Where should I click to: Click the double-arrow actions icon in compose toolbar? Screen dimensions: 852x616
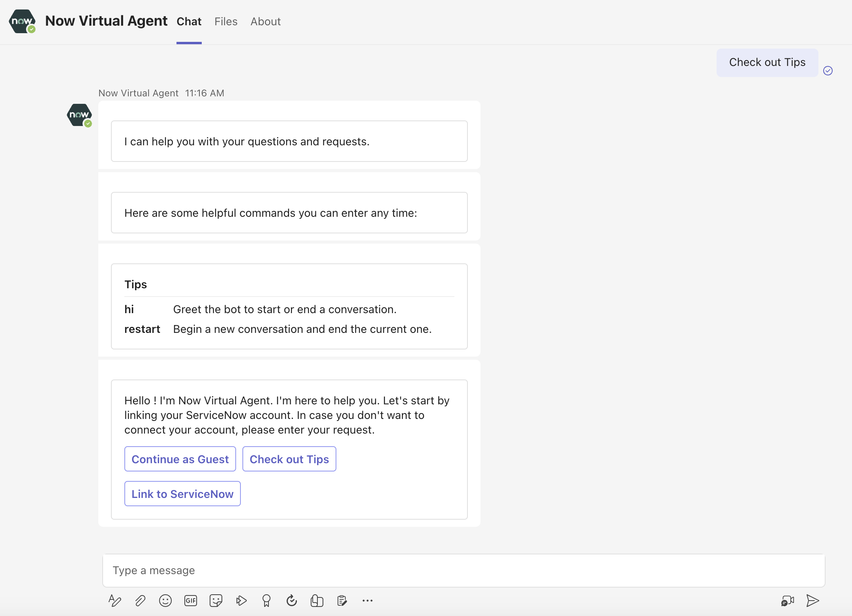pos(241,601)
